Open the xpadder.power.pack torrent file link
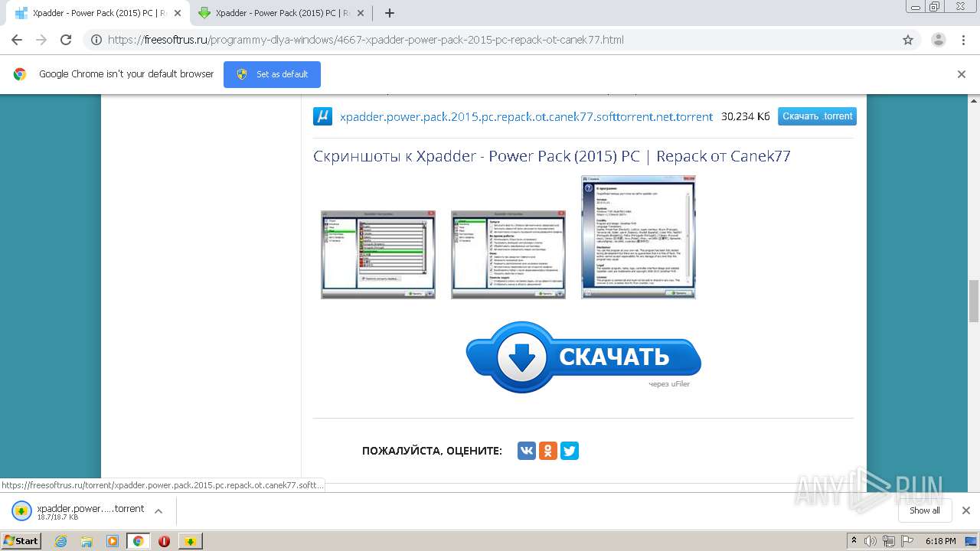The image size is (980, 551). (526, 116)
